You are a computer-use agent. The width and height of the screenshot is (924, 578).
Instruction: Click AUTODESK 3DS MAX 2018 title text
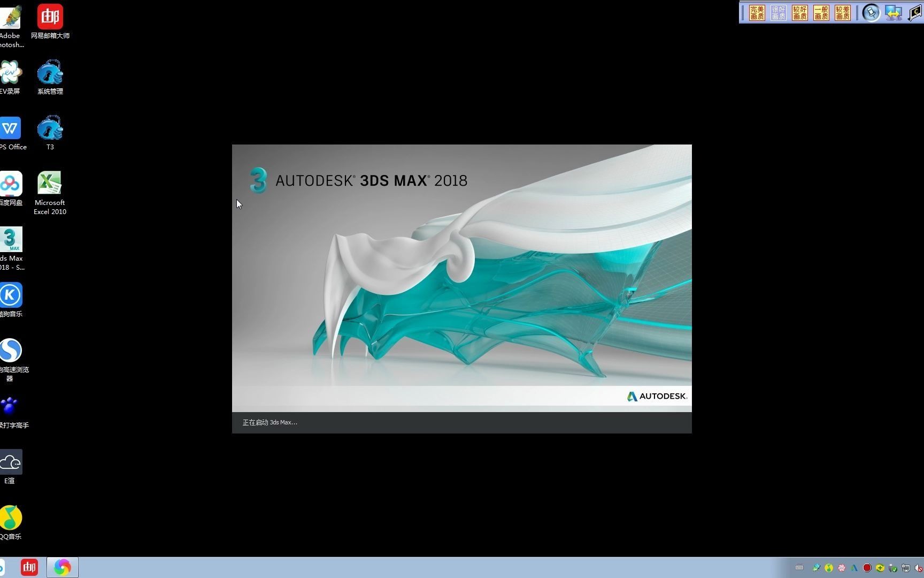pyautogui.click(x=371, y=181)
